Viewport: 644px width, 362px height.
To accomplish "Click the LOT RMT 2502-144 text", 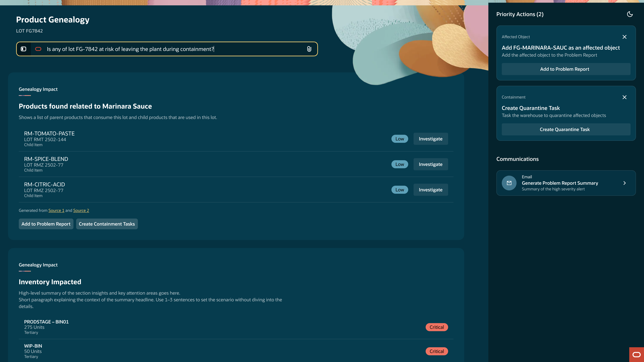I will [45, 140].
